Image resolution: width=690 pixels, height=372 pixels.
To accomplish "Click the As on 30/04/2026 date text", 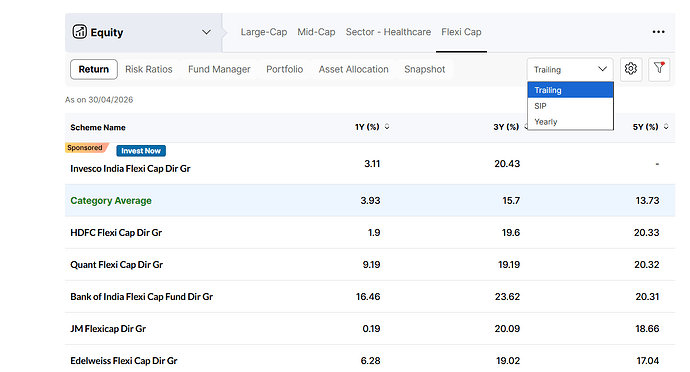I will click(99, 99).
